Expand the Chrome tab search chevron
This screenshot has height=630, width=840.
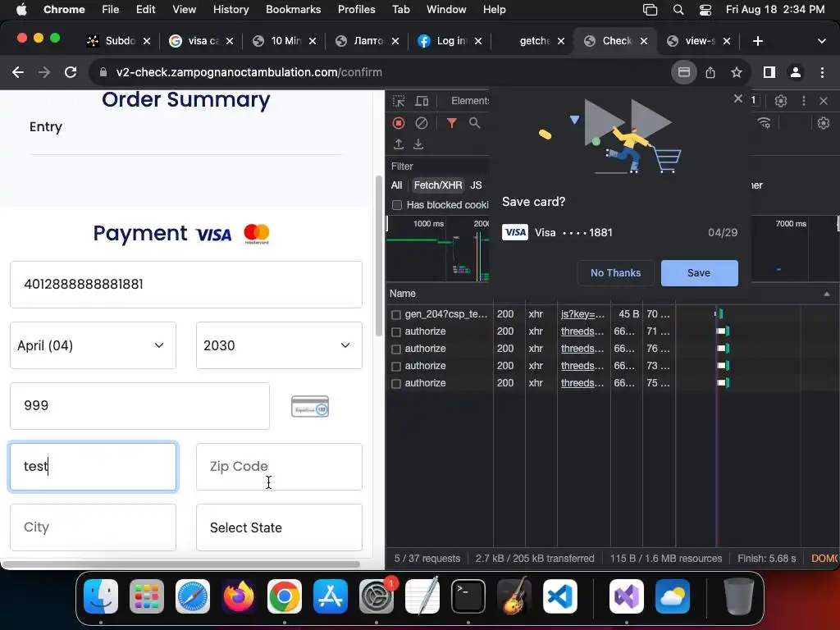[x=822, y=41]
